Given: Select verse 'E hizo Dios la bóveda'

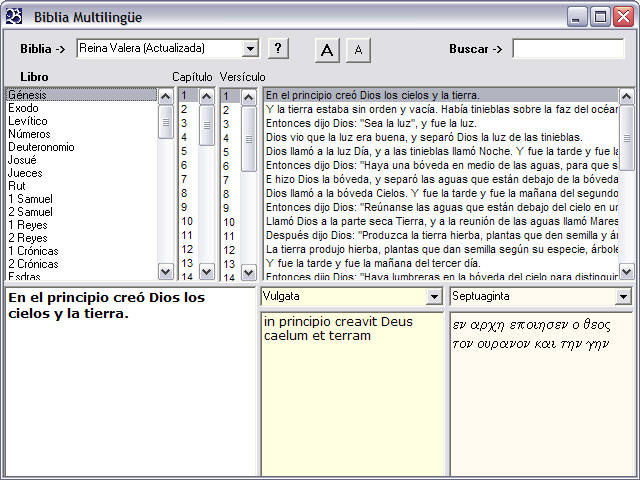Looking at the screenshot, I should tap(441, 179).
